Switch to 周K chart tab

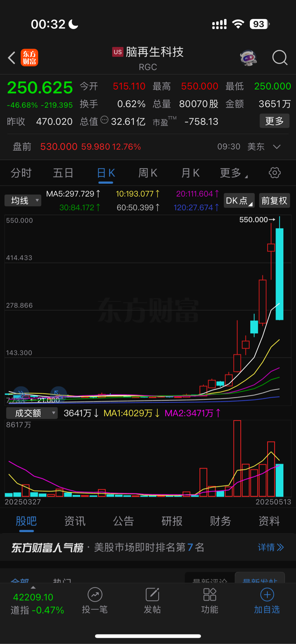point(148,173)
